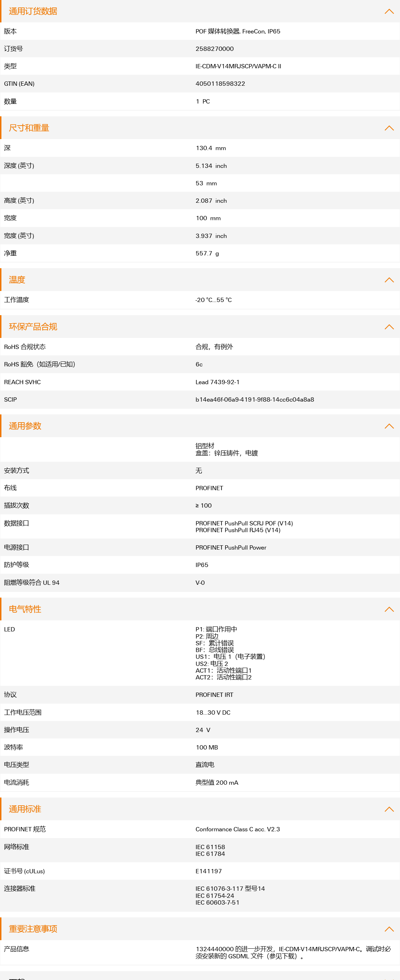This screenshot has width=400, height=980.
Task: Click operating temperature -20 °C...55 °C
Action: 213,300
